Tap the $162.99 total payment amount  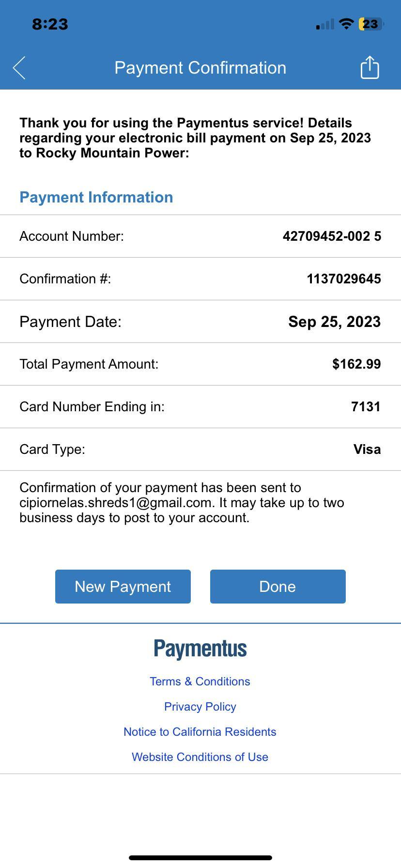(x=356, y=364)
